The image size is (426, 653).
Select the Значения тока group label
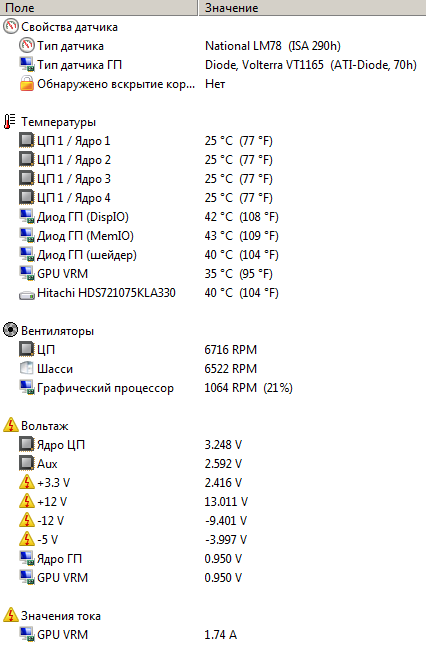click(61, 616)
